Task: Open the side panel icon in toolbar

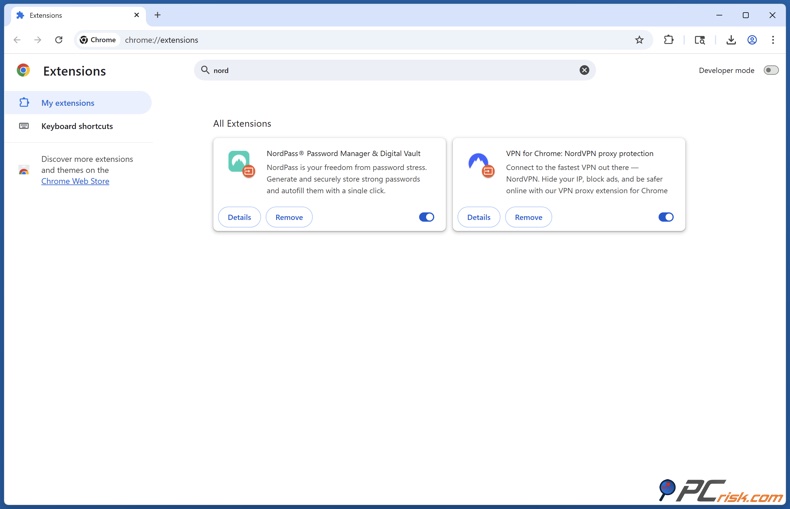Action: click(x=700, y=40)
